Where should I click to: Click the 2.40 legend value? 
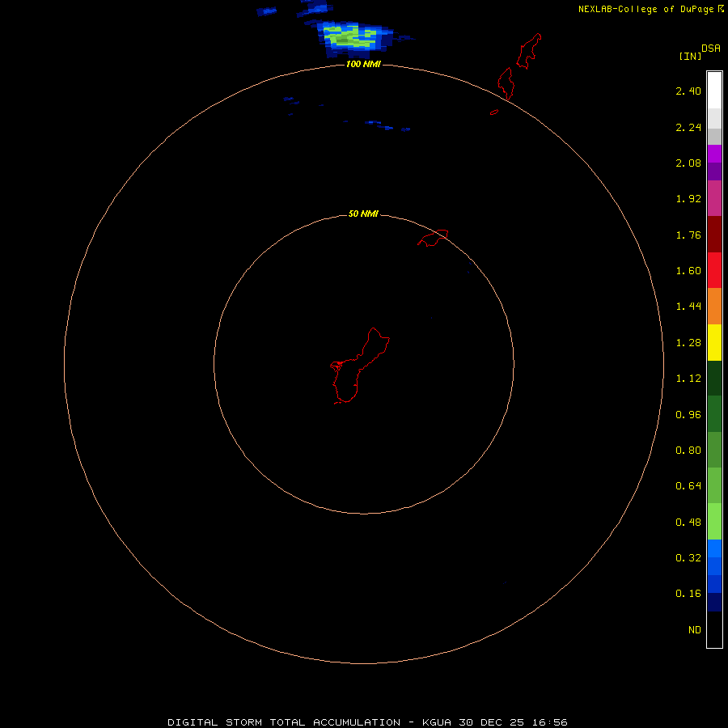(688, 91)
